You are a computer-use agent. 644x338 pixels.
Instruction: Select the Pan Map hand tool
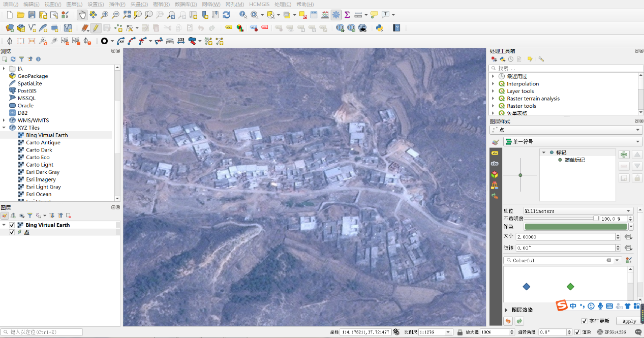point(82,15)
